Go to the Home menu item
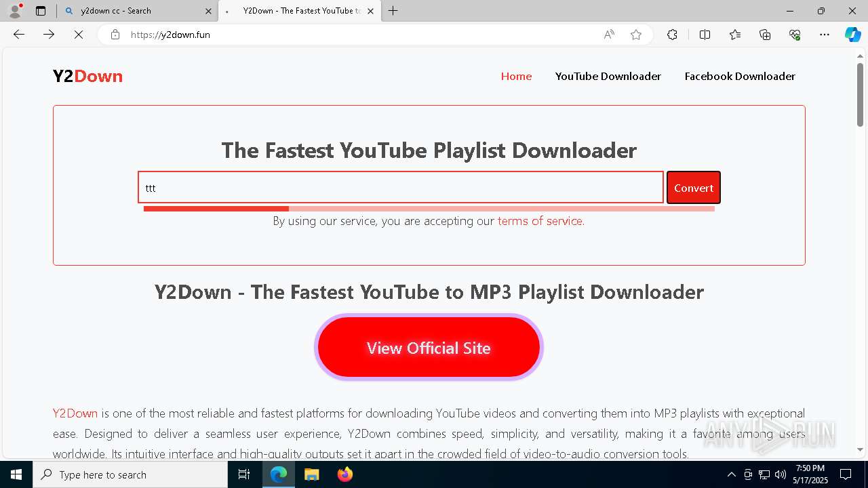 516,76
